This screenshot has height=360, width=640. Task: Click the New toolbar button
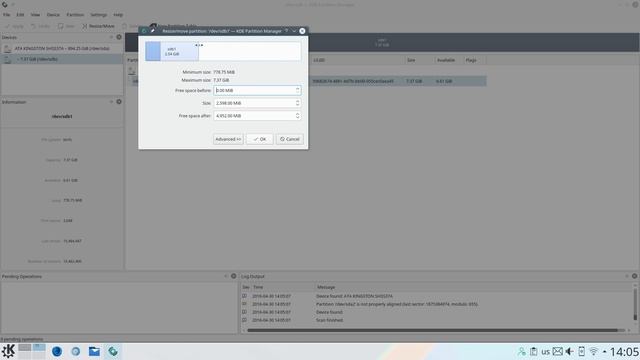coord(66,26)
